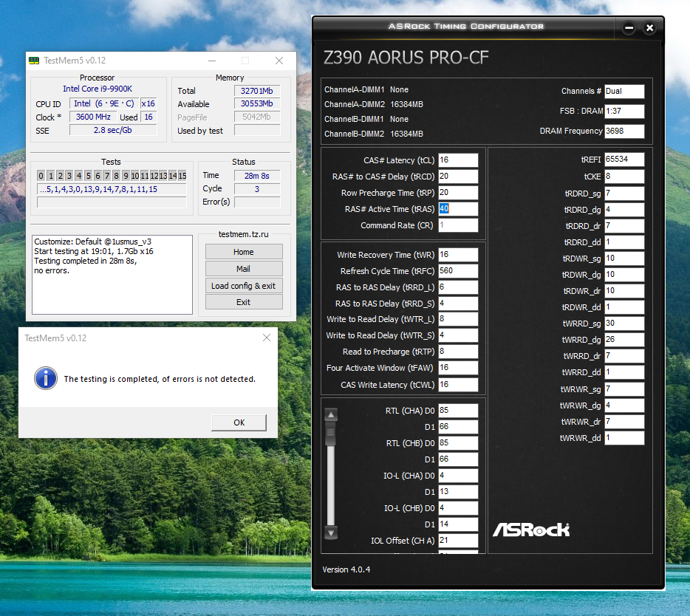Click the blue info icon in dialog
This screenshot has height=616, width=690.
[46, 378]
